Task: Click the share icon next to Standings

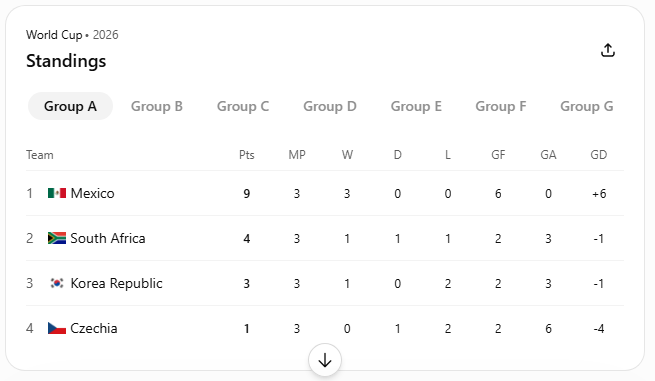Action: pyautogui.click(x=608, y=50)
